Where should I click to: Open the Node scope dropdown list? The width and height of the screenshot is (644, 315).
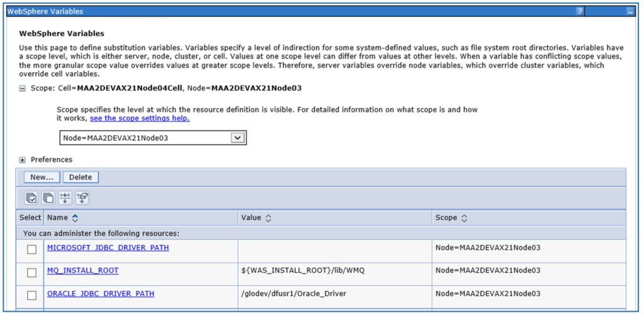(237, 138)
